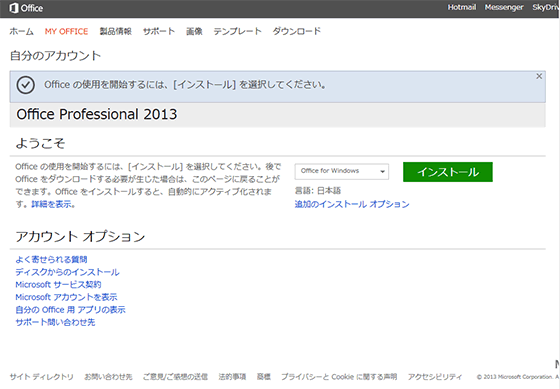Open サポート問い合わせ先 link

pyautogui.click(x=55, y=322)
